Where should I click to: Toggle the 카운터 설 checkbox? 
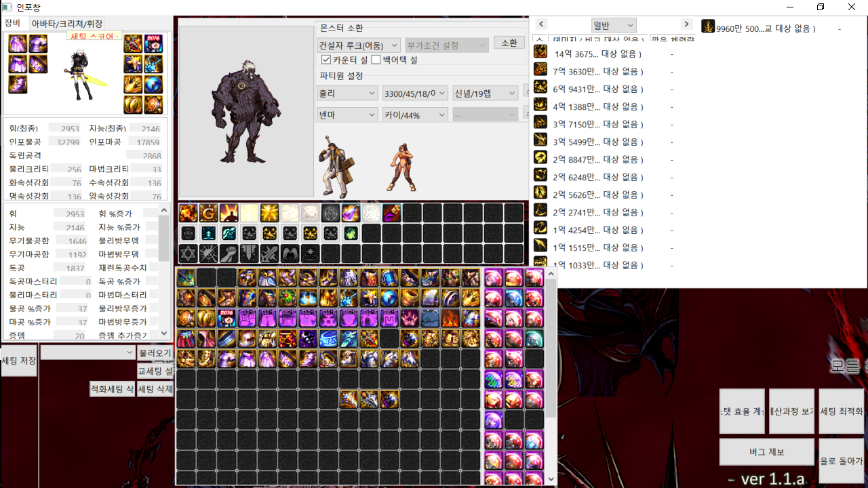[325, 60]
